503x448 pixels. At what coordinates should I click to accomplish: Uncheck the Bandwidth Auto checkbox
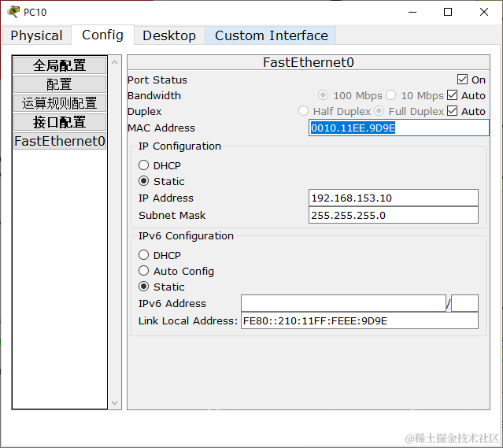[x=452, y=95]
